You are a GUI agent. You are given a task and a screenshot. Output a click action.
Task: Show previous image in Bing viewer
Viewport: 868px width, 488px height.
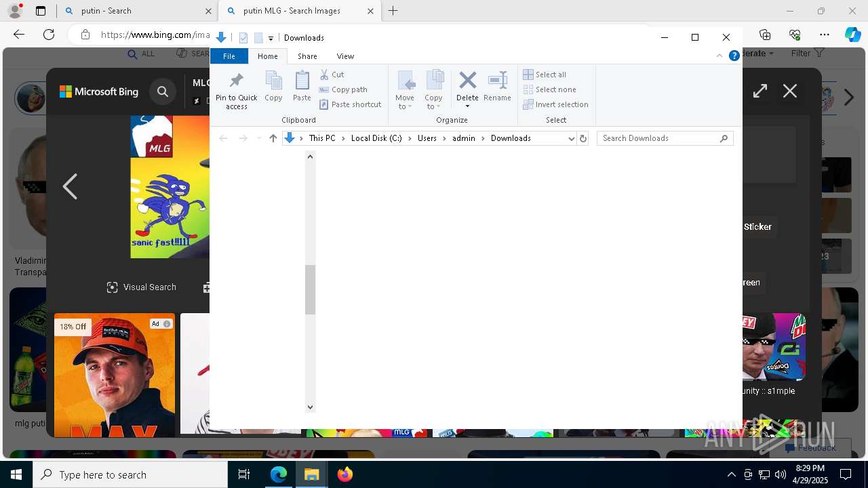point(70,186)
